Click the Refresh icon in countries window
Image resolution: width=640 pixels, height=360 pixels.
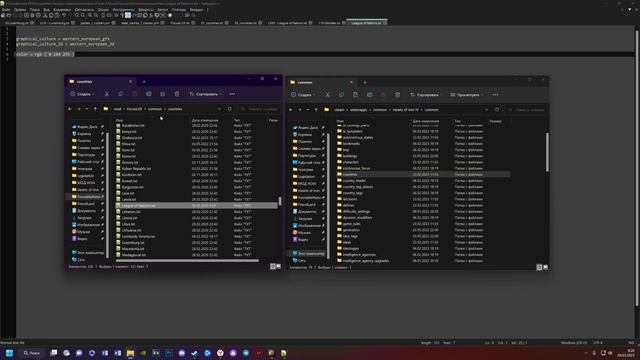click(230, 109)
